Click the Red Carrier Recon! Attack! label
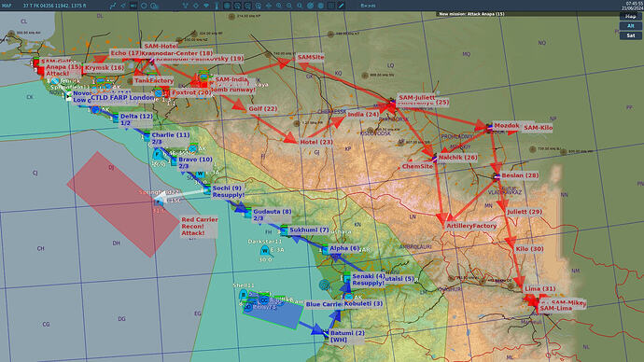644x362 pixels. point(199,227)
